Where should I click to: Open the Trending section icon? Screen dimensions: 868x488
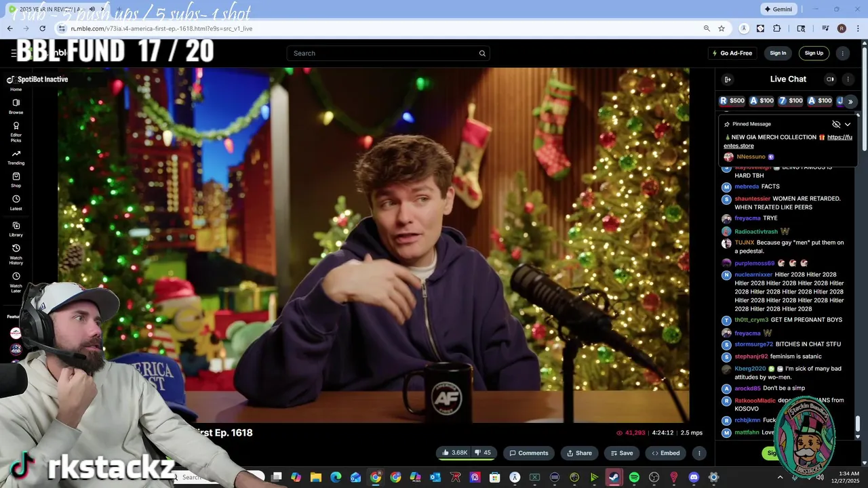[16, 157]
